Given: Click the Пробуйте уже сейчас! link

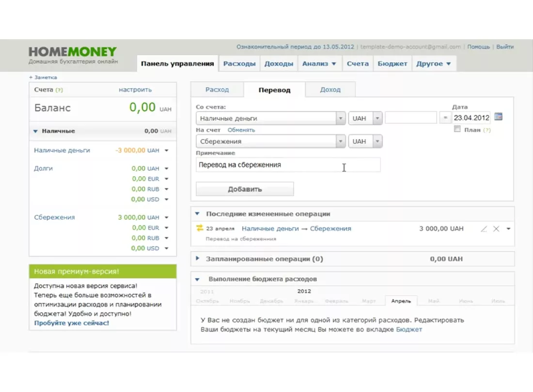Looking at the screenshot, I should pos(71,323).
